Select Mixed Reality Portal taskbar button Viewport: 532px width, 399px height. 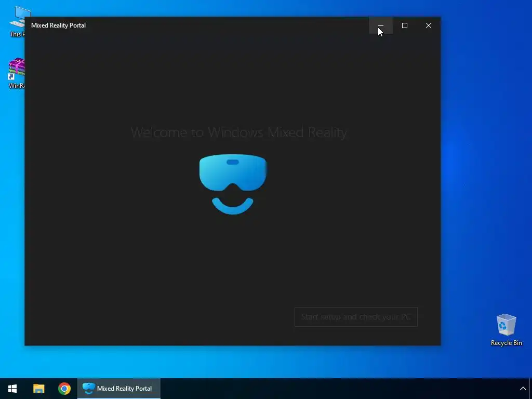click(119, 389)
